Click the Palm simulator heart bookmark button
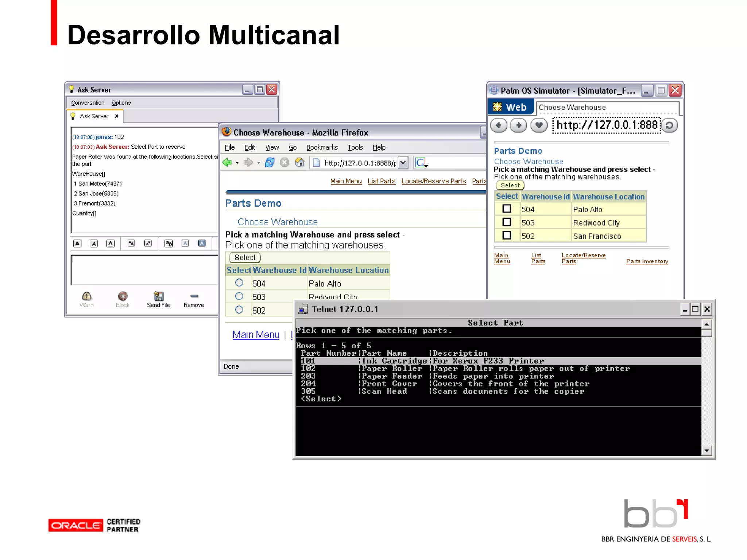 (539, 125)
